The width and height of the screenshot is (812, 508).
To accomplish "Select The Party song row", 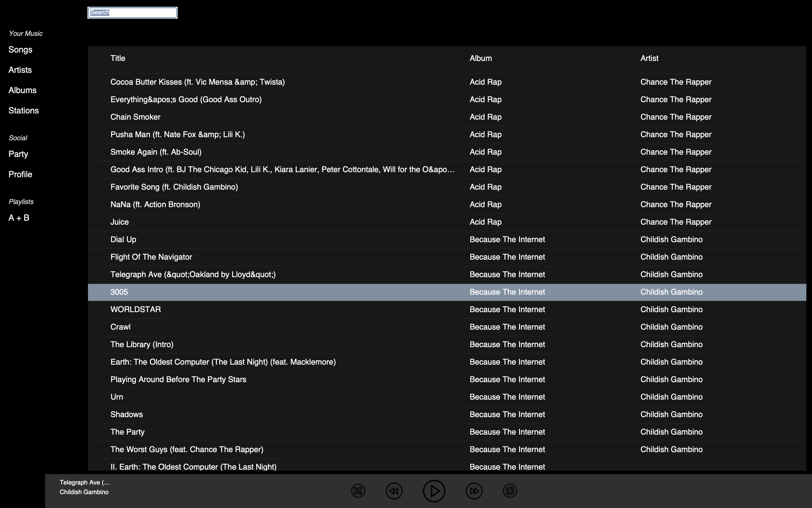I will (447, 432).
